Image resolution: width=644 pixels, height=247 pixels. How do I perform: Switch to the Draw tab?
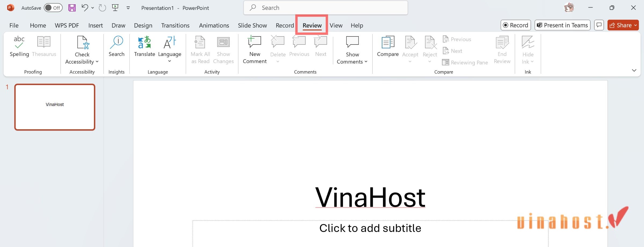(x=118, y=25)
